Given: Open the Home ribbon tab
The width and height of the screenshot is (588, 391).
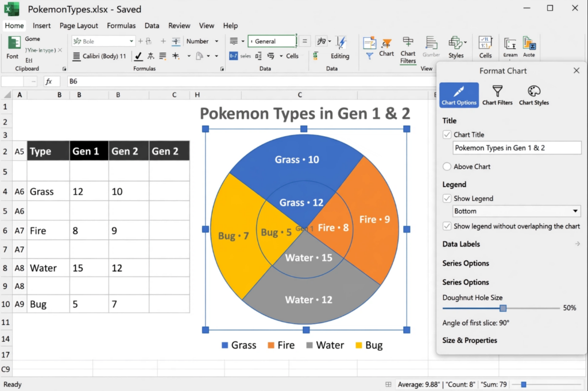Looking at the screenshot, I should [14, 25].
